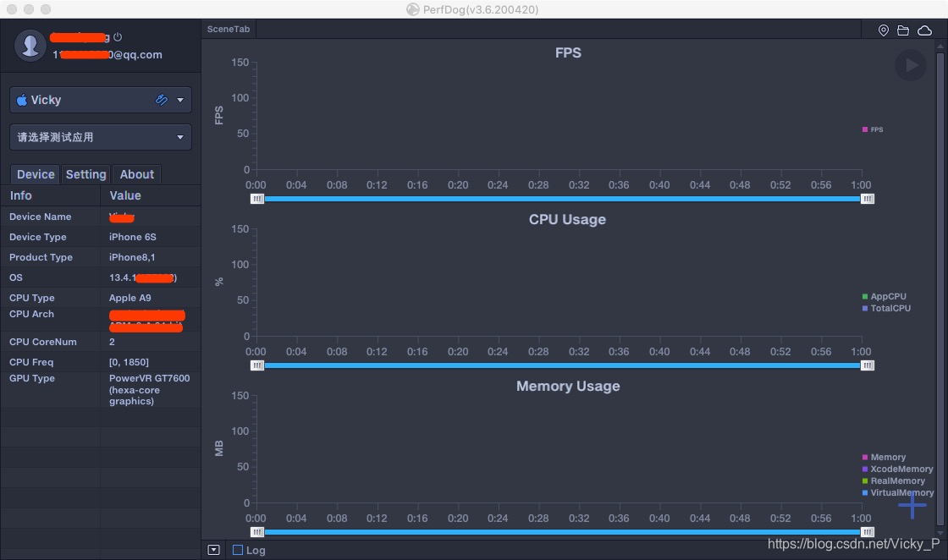948x560 pixels.
Task: Click Memory Usage left range handle
Action: (257, 532)
